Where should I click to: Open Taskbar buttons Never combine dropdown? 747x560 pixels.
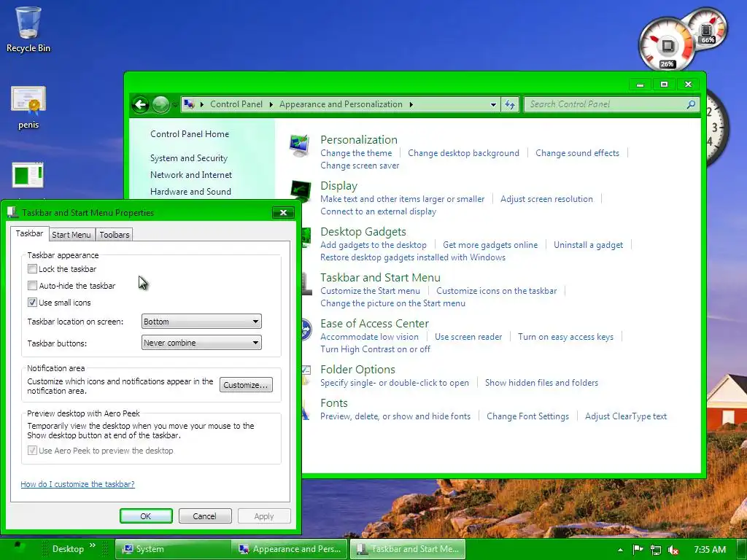tap(201, 343)
